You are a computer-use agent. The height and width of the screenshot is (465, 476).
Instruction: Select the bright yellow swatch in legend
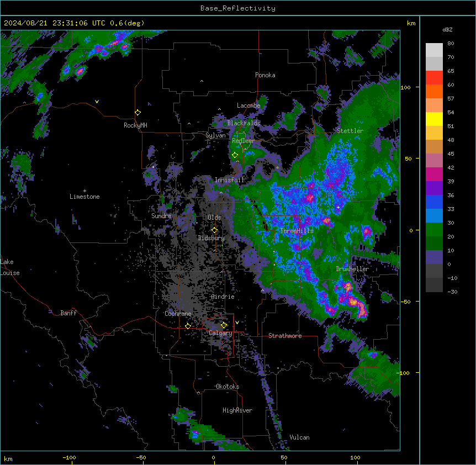434,119
